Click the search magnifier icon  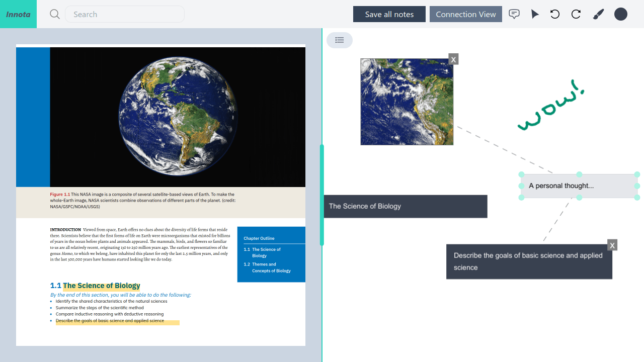point(54,14)
